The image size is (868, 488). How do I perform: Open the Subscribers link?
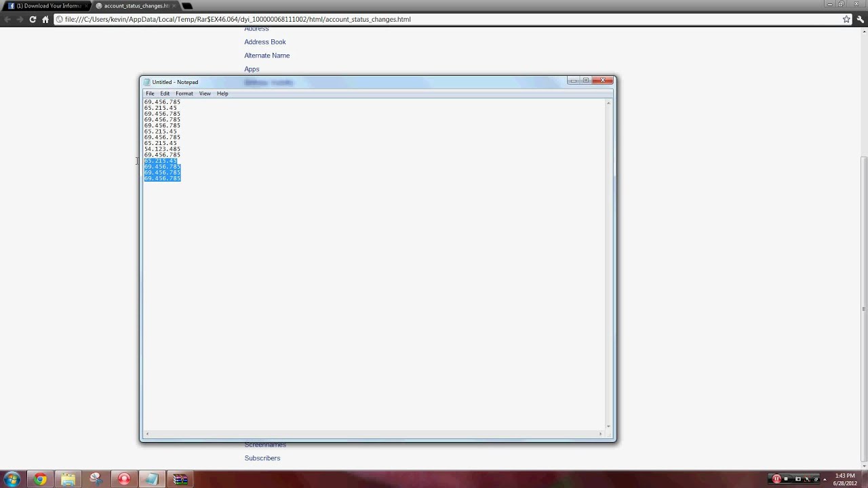pos(262,458)
